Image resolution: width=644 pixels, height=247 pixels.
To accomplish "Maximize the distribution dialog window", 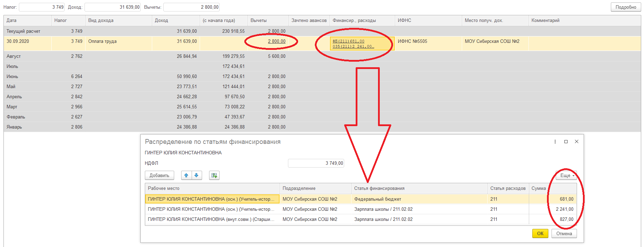I will click(x=566, y=141).
